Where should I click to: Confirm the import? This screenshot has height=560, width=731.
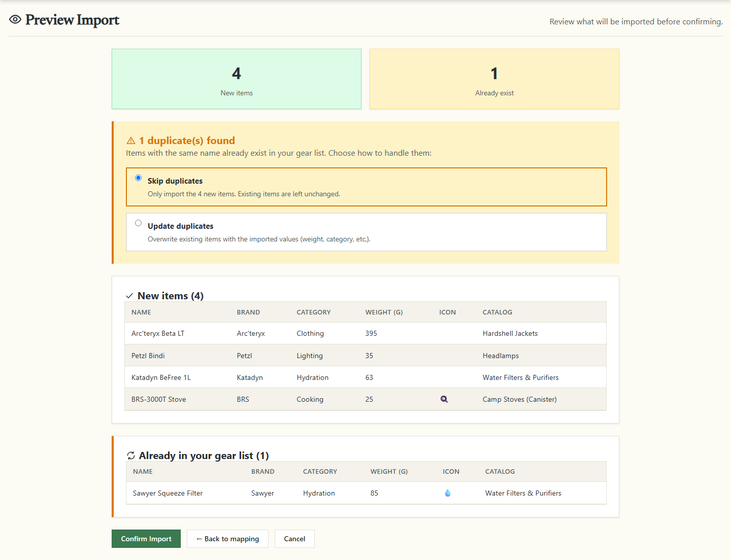(146, 539)
